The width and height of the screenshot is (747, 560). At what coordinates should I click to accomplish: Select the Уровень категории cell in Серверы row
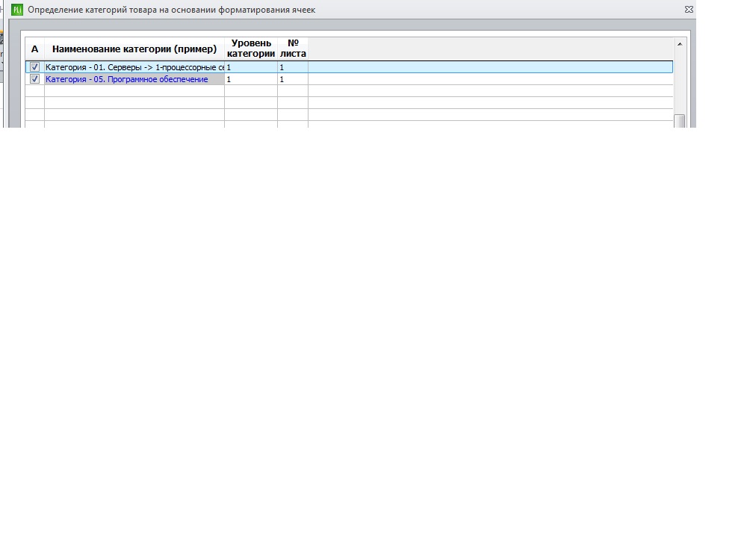coord(251,67)
